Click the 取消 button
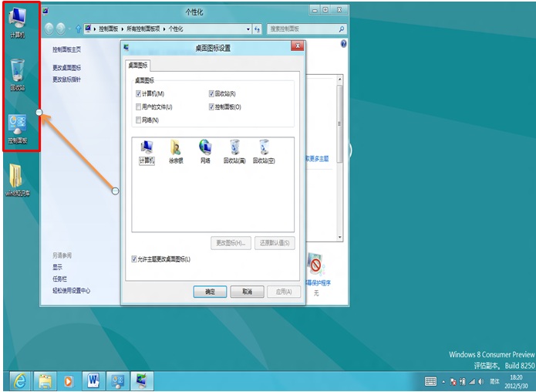Screen dimensions: 536x392 tap(247, 292)
